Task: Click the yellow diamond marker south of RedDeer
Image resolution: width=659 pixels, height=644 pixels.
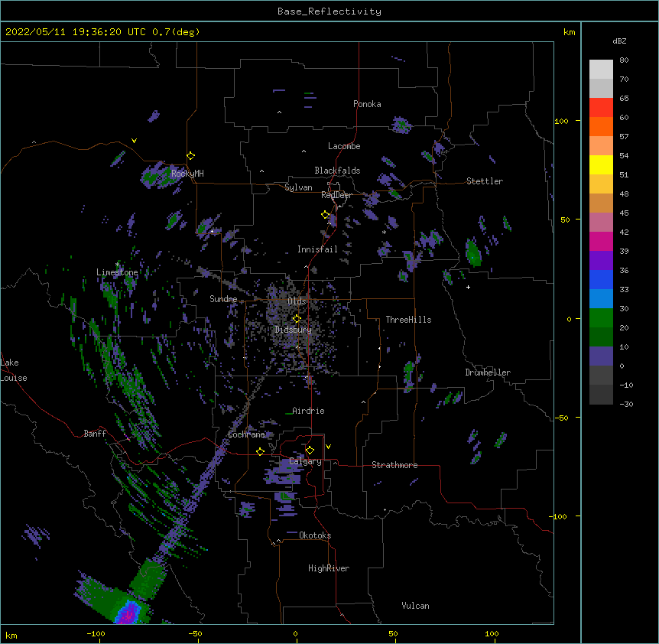Action: 326,215
